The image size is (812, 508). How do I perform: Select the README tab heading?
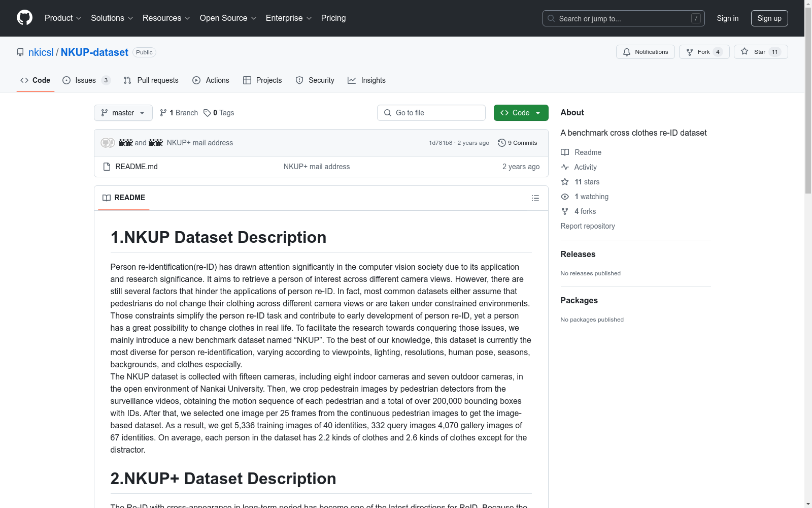point(124,198)
